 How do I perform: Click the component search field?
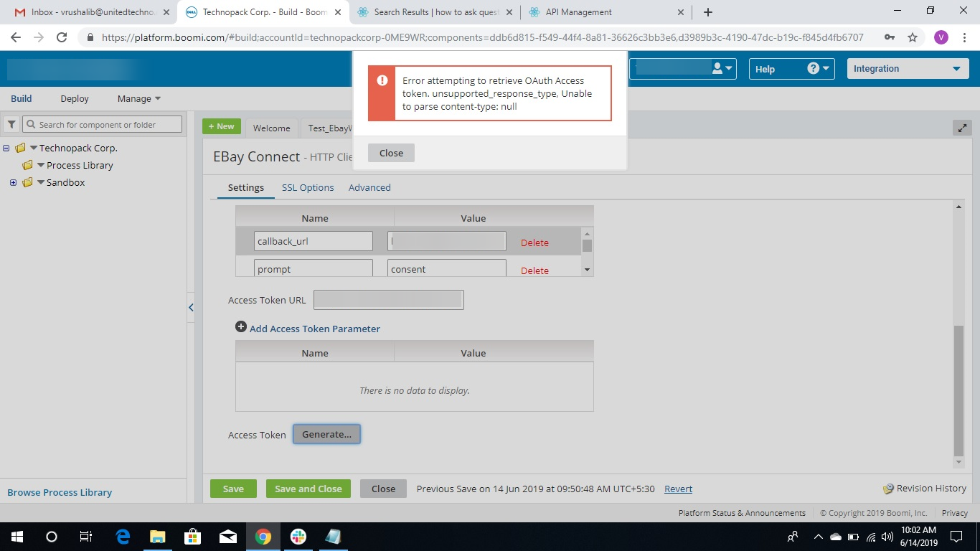(103, 124)
